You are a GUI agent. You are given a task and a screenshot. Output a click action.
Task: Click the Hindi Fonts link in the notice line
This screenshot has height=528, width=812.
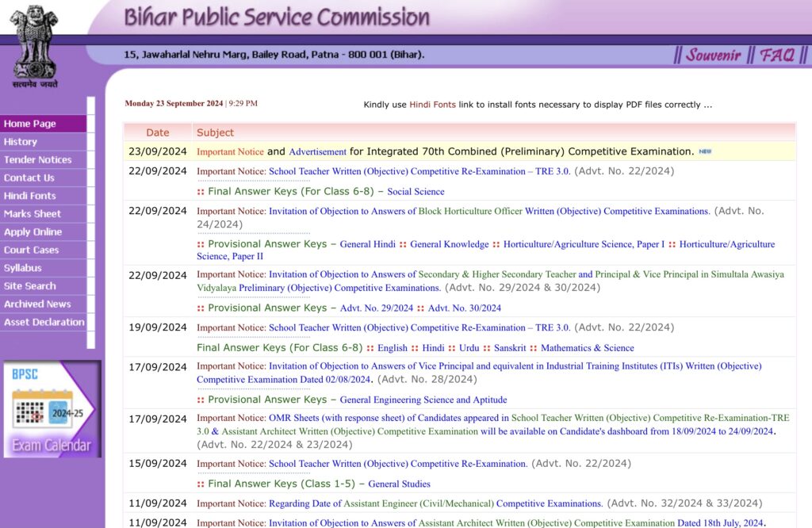click(x=432, y=105)
